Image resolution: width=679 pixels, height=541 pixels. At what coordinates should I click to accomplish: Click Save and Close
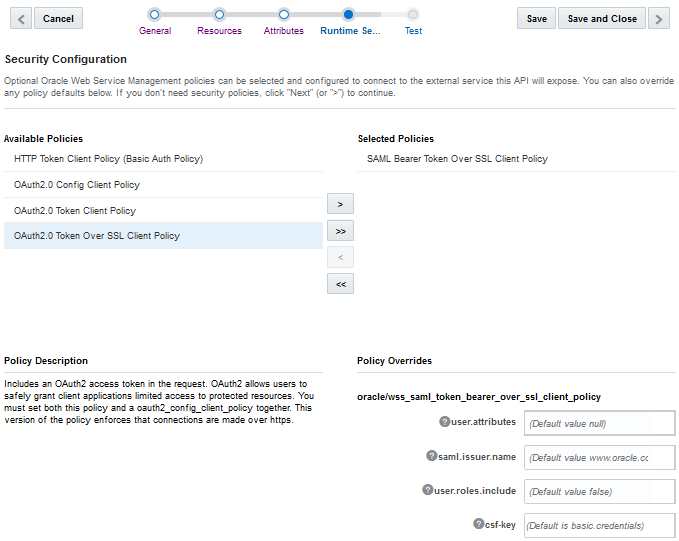pos(602,18)
